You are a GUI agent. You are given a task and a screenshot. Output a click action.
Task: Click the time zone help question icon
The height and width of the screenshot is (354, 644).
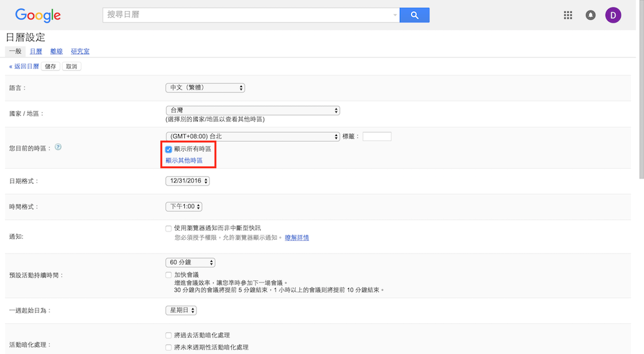(58, 147)
